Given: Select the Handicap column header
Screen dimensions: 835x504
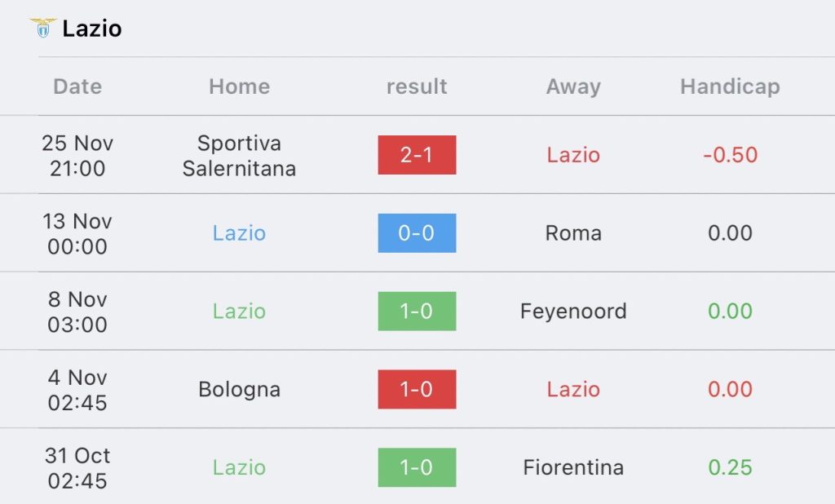Looking at the screenshot, I should coord(730,86).
